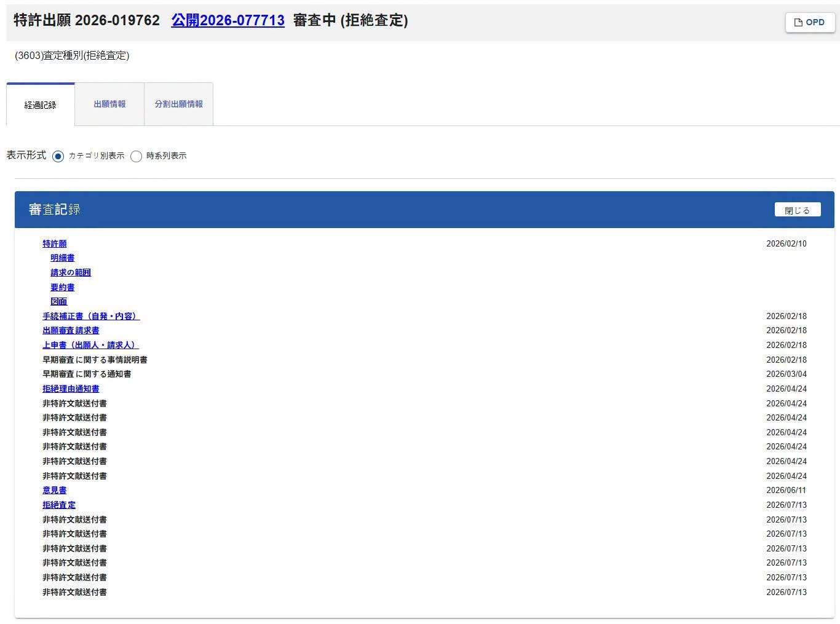
Task: Click the 2026/03/04 date entry
Action: pos(787,374)
